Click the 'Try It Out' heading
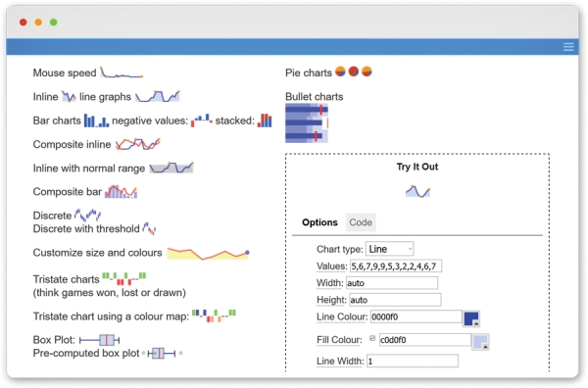This screenshot has height=388, width=588. coord(417,167)
